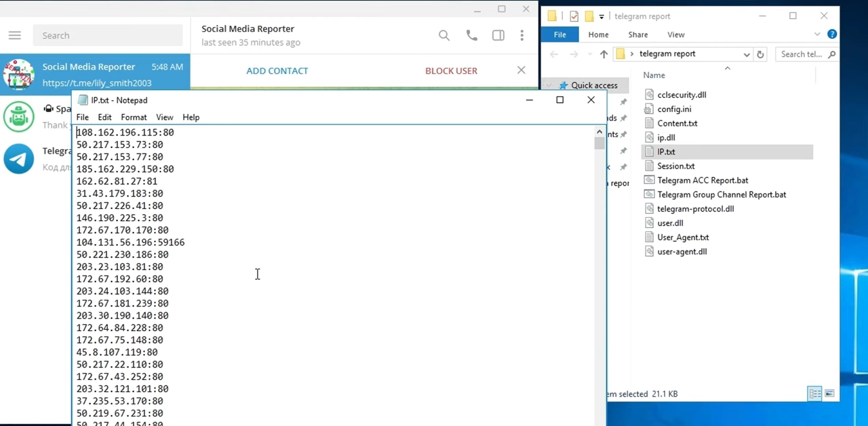This screenshot has width=868, height=426.
Task: Click Explorer title bar folder icon
Action: click(552, 16)
